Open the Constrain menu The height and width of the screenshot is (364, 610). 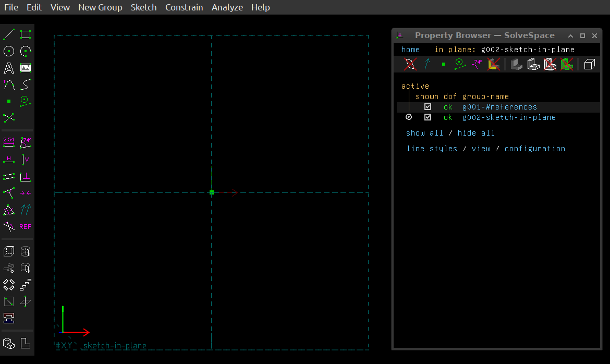pyautogui.click(x=184, y=7)
